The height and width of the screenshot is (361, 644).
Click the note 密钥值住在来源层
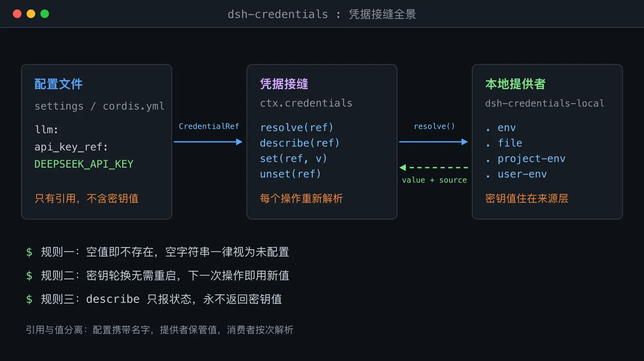[527, 199]
